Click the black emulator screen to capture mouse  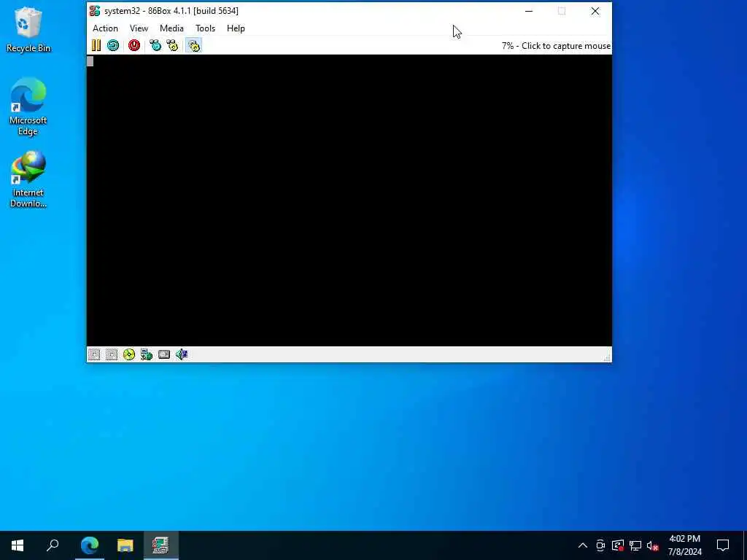click(349, 201)
